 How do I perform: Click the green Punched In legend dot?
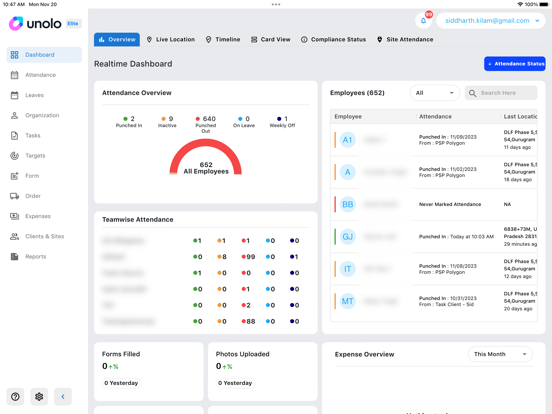click(x=125, y=119)
